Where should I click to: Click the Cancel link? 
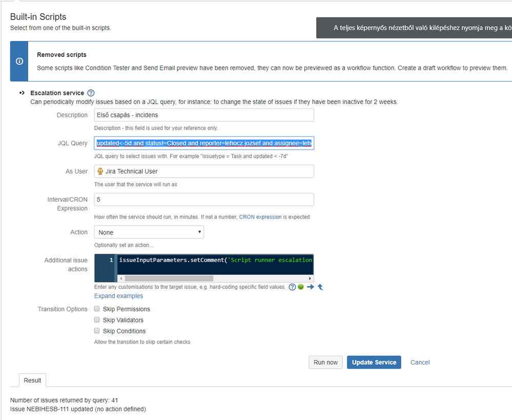420,362
